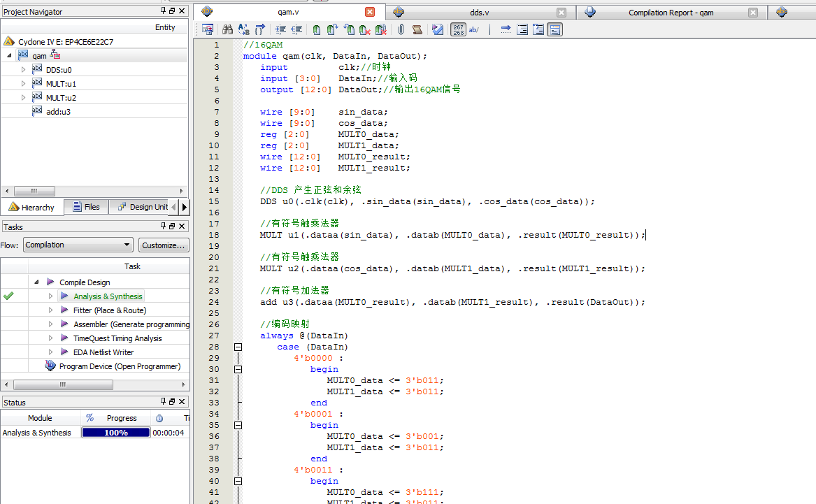Open Program Device programmer icon
Viewport: 816px width, 504px height.
(50, 366)
